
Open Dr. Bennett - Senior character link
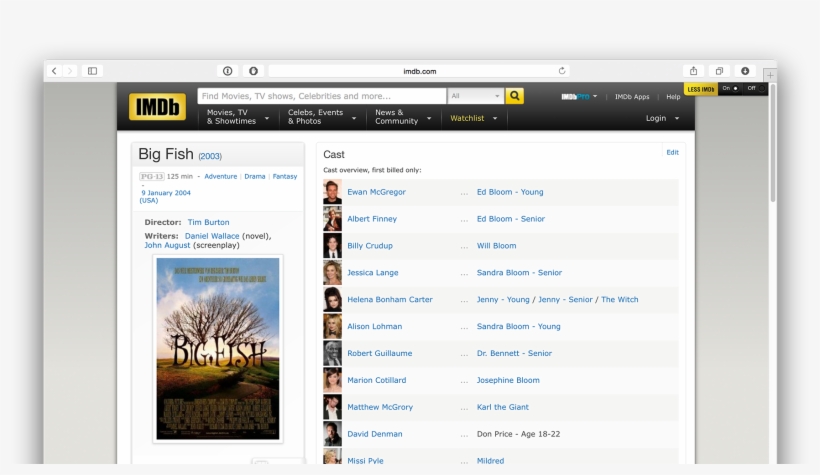coord(514,353)
